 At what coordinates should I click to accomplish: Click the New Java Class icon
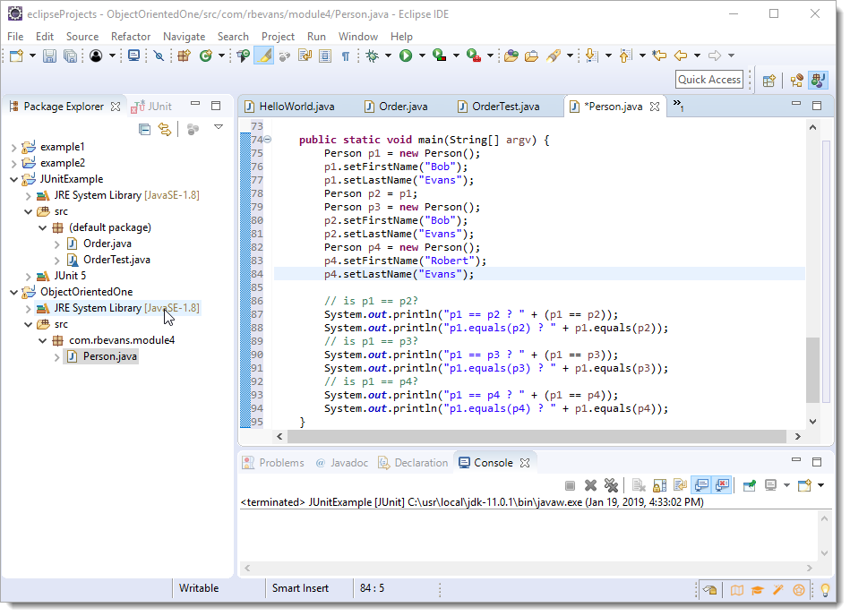tap(206, 56)
